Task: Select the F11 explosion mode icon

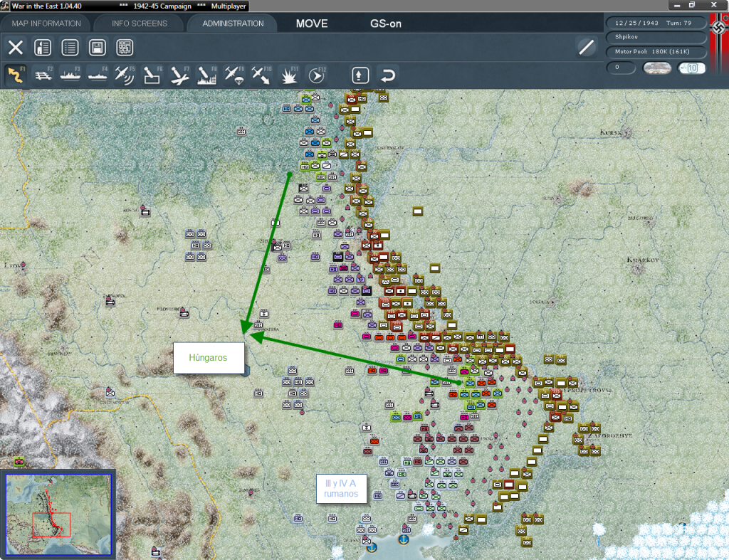Action: point(289,75)
